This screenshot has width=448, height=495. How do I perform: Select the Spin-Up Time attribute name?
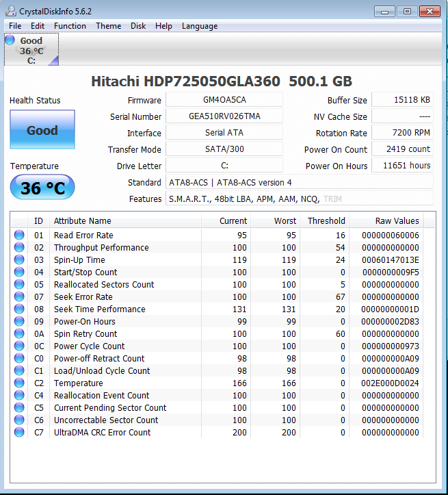point(79,259)
